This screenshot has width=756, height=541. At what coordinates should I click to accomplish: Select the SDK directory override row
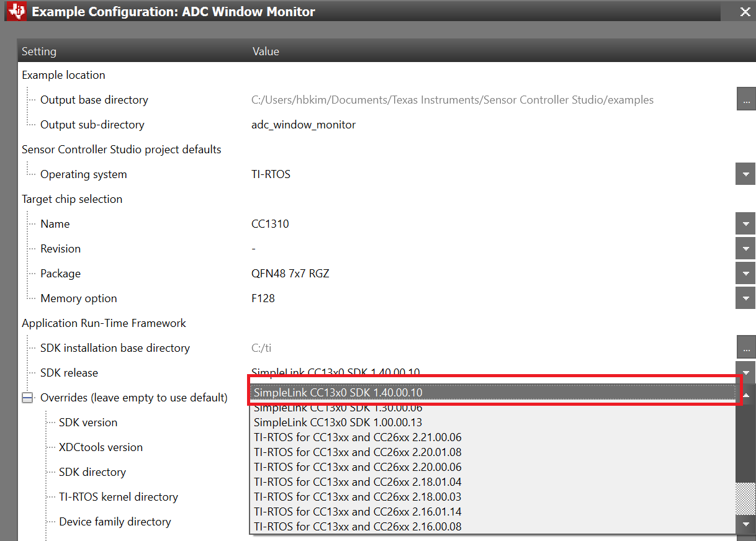coord(92,472)
